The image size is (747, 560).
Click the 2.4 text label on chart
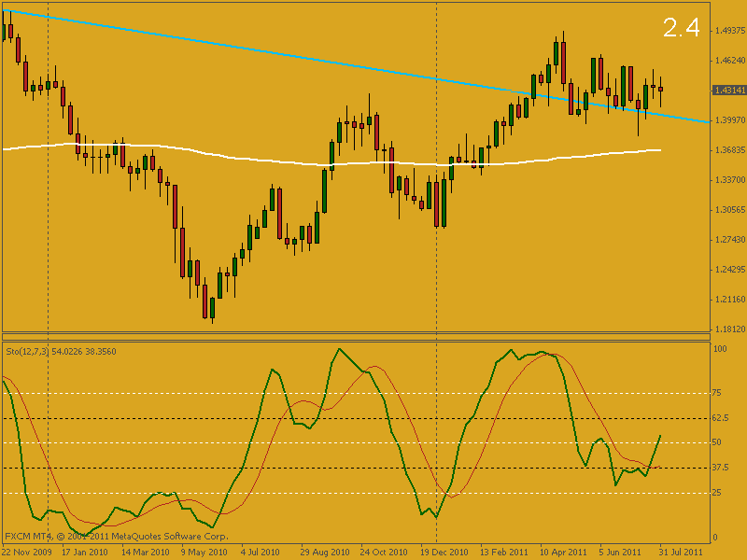[681, 28]
